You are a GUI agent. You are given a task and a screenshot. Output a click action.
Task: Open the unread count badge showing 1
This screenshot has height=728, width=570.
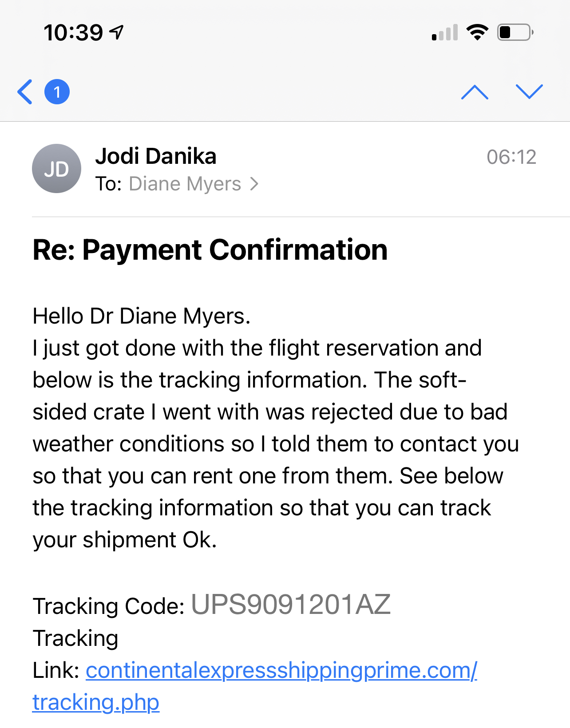click(57, 92)
